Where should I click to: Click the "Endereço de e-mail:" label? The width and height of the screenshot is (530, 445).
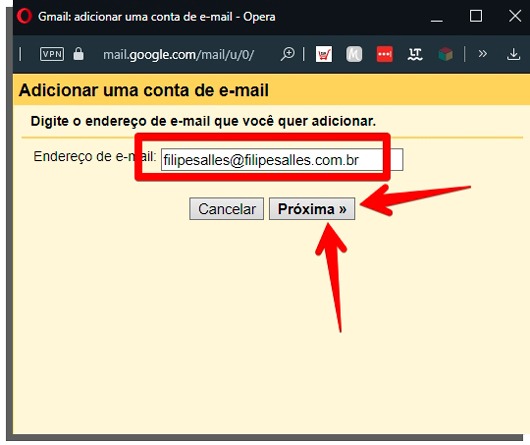click(95, 156)
